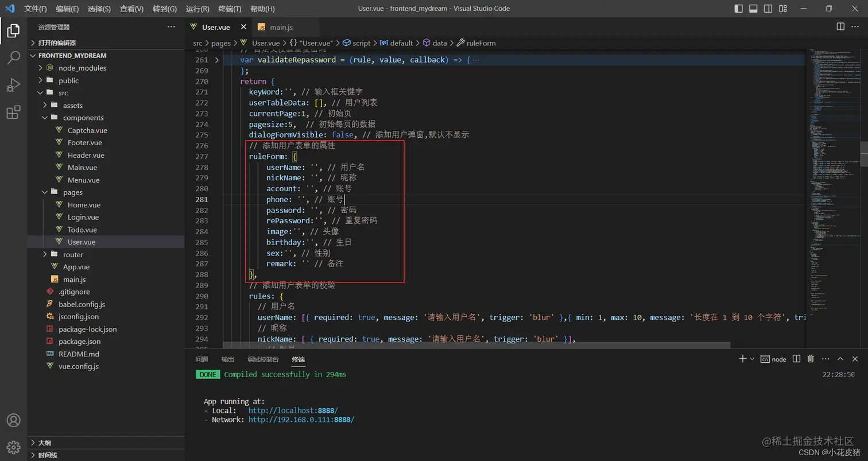Open Captcha.vue in the explorer
The image size is (868, 461).
click(x=106, y=130)
